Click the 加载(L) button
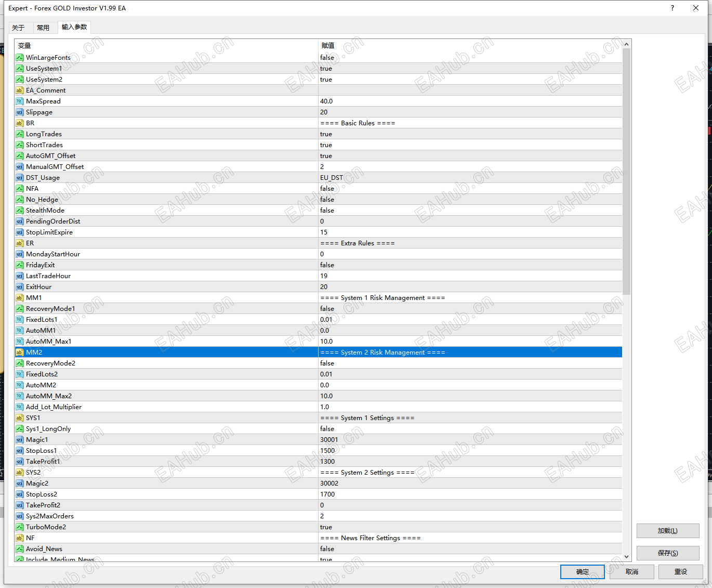Image resolution: width=712 pixels, height=588 pixels. (668, 531)
